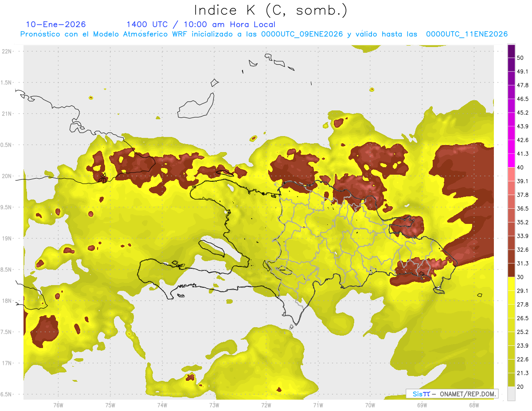Click legend value "26.5"
The height and width of the screenshot is (411, 532).
pyautogui.click(x=523, y=318)
